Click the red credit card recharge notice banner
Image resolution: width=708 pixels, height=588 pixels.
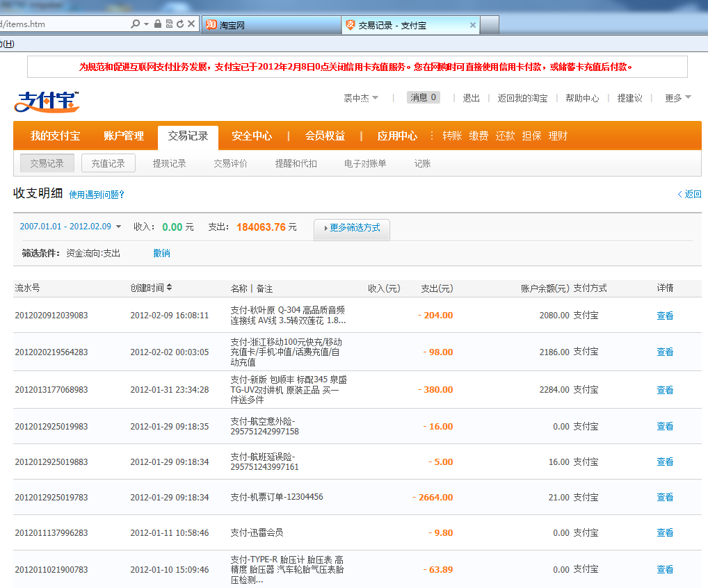(357, 67)
